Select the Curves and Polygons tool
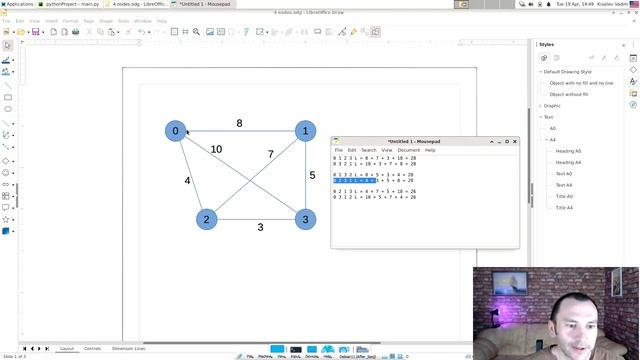The image size is (640, 360). pos(6,135)
